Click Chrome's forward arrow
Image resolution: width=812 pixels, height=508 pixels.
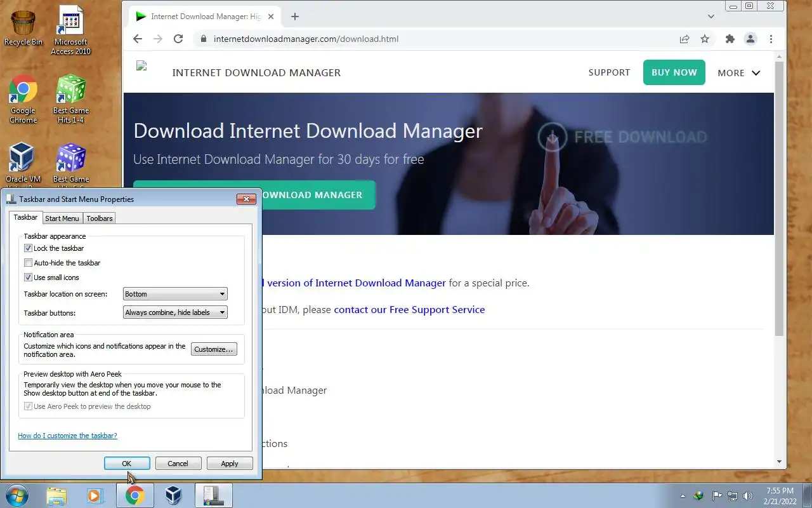(158, 39)
